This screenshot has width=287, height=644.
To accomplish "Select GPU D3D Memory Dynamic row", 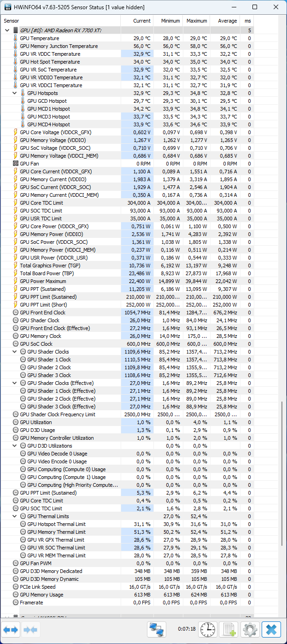I will point(127,579).
